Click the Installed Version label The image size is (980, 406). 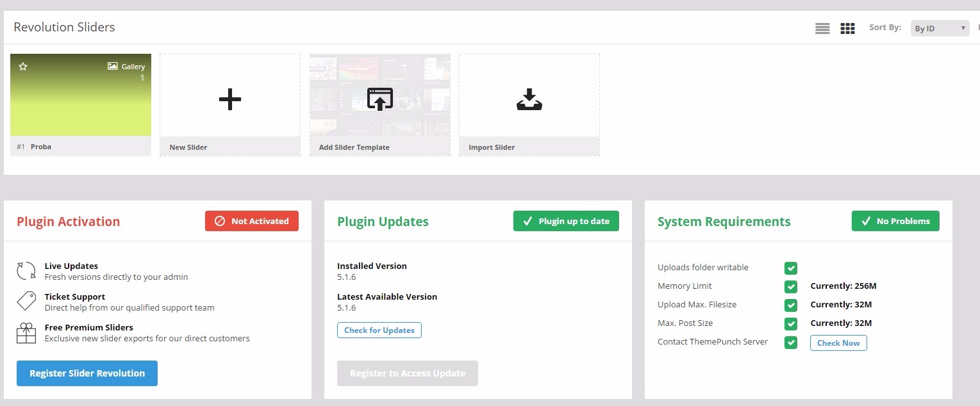(372, 266)
